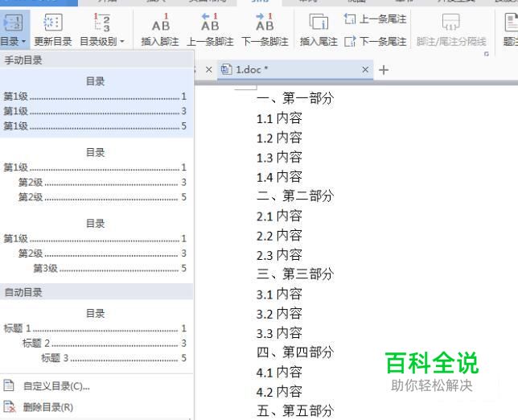The height and width of the screenshot is (420, 518).
Task: Open footnote settings dialog launcher
Action: click(x=487, y=54)
